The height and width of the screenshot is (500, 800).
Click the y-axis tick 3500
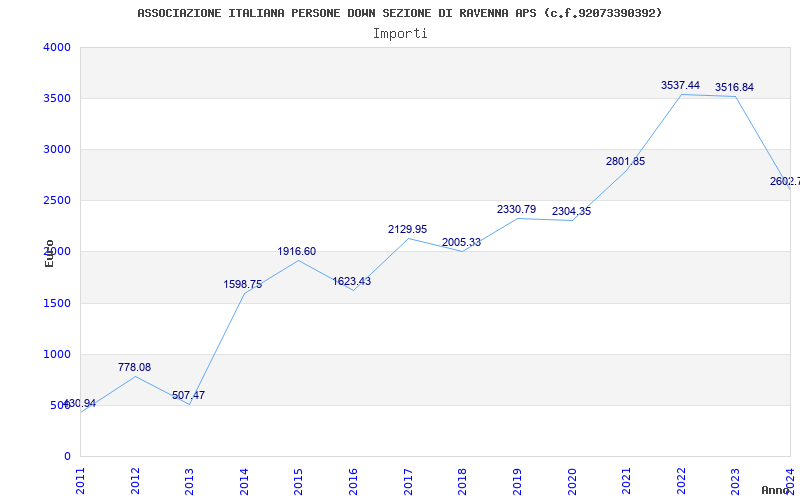click(57, 98)
